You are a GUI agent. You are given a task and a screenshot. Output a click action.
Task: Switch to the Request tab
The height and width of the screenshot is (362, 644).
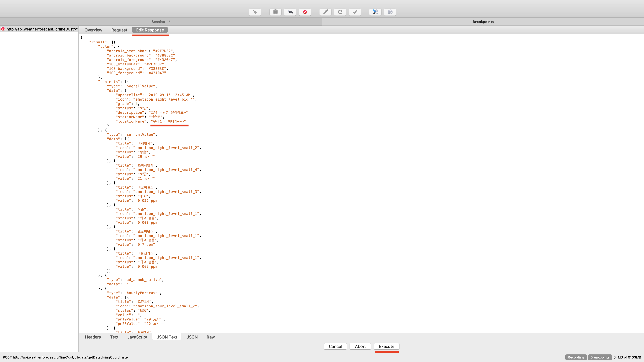119,30
